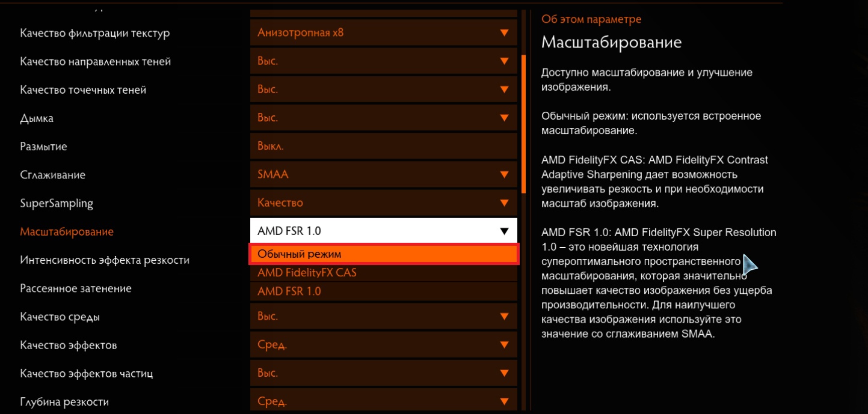Click the Качество направленных теней label
Viewport: 868px width, 414px height.
pos(96,61)
